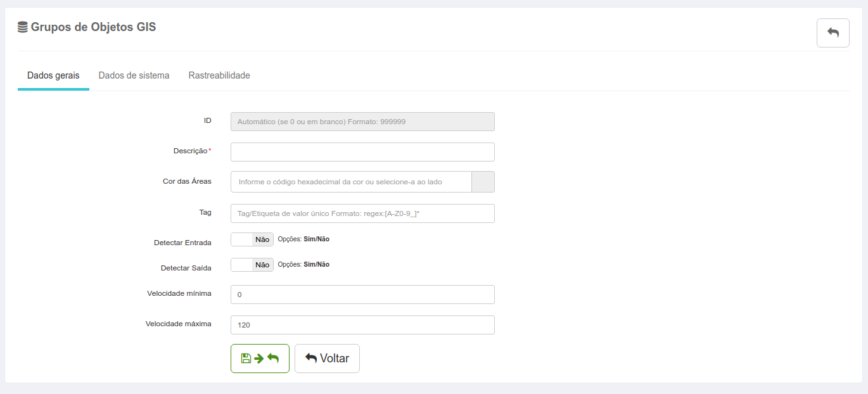
Task: Open the Rastreabilidade tab
Action: click(x=219, y=75)
